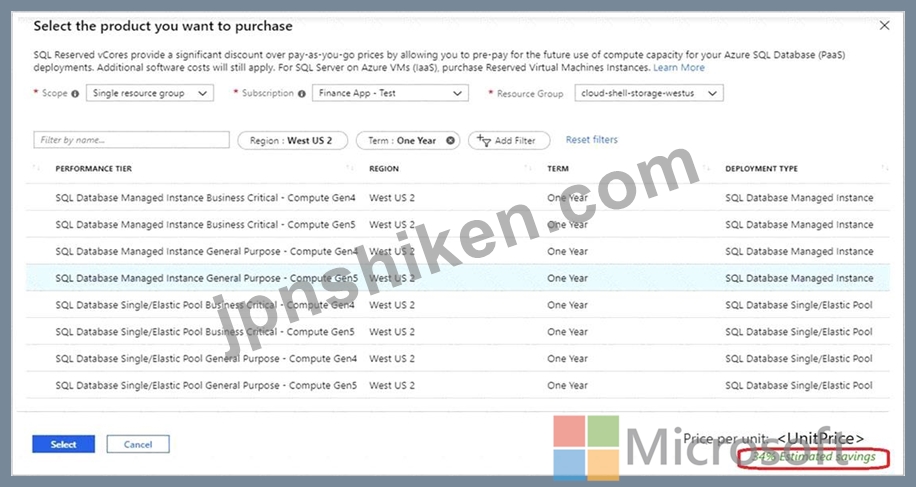The image size is (916, 487).
Task: Click the dialog title 'Select the product you want to purchase'
Action: click(x=163, y=26)
